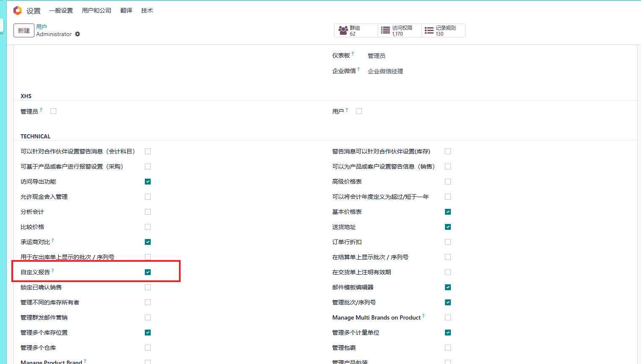Enable 可以将会计年度定义为超过/短于一年 checkbox
The width and height of the screenshot is (641, 364).
(448, 197)
